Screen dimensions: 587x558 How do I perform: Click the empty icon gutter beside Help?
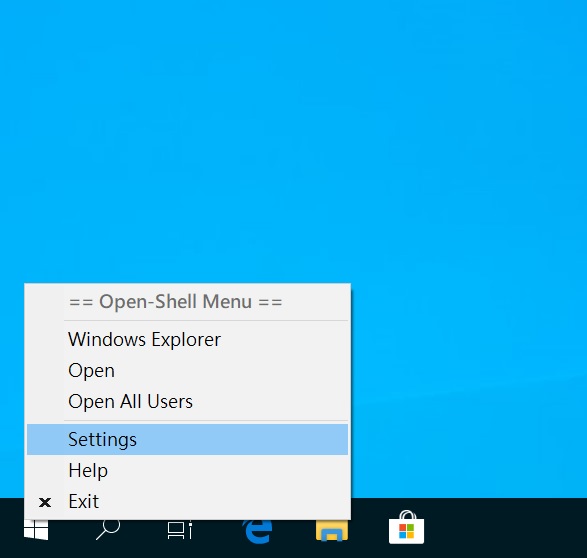pos(45,470)
